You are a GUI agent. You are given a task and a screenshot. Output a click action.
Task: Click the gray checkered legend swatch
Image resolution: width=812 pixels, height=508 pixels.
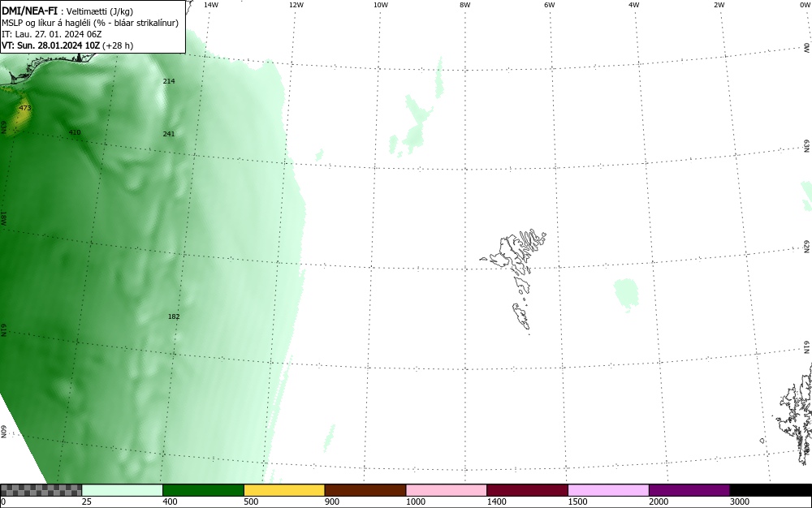41,490
